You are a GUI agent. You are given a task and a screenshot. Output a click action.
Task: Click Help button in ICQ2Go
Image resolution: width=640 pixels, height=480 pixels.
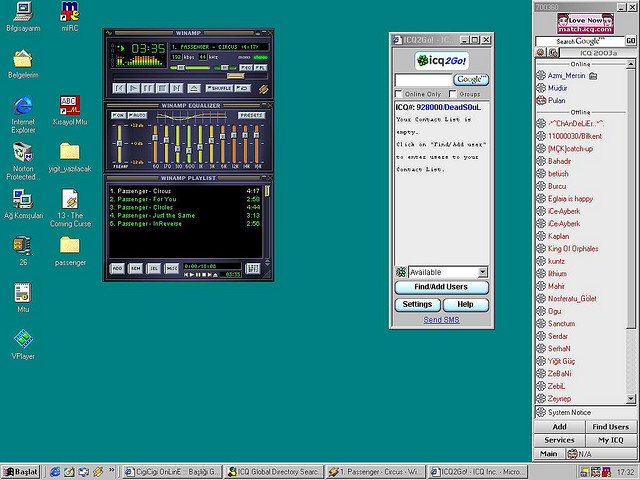465,304
